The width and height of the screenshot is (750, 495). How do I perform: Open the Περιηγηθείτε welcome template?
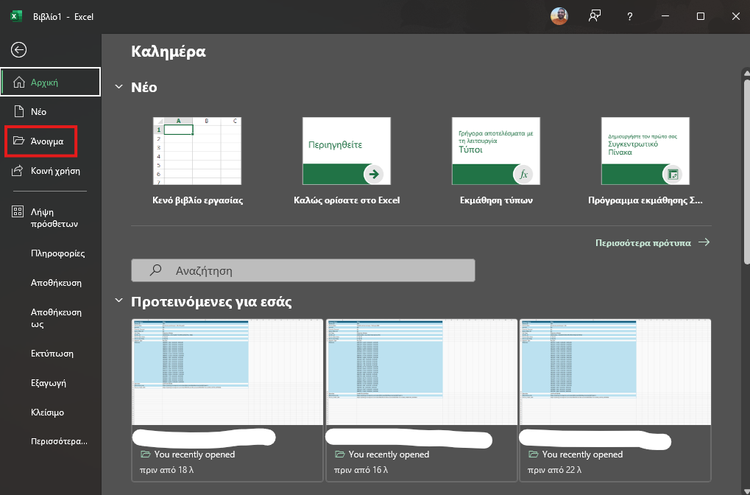tap(346, 152)
